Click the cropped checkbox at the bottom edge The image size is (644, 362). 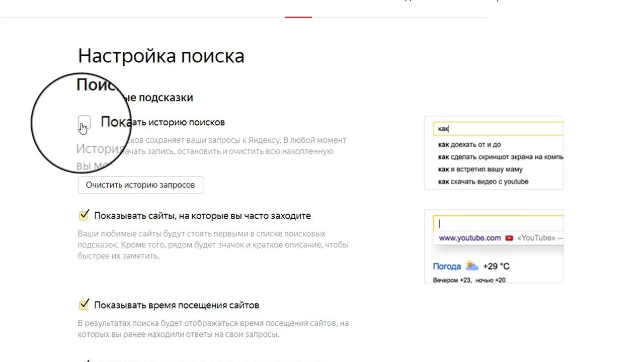click(x=84, y=360)
